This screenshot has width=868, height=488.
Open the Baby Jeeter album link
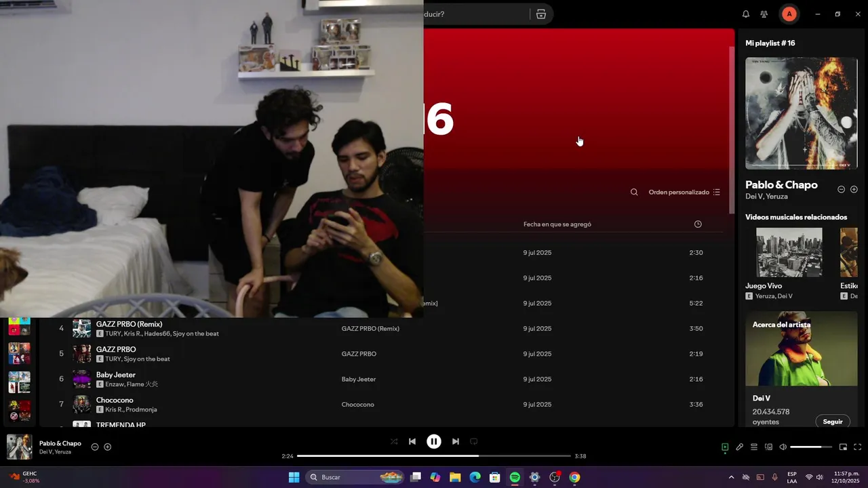pos(359,380)
